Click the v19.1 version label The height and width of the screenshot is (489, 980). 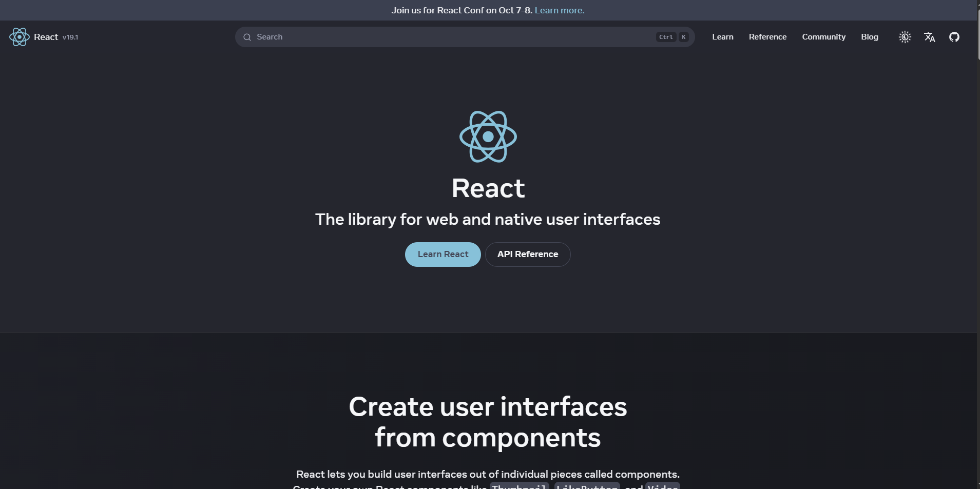(70, 37)
